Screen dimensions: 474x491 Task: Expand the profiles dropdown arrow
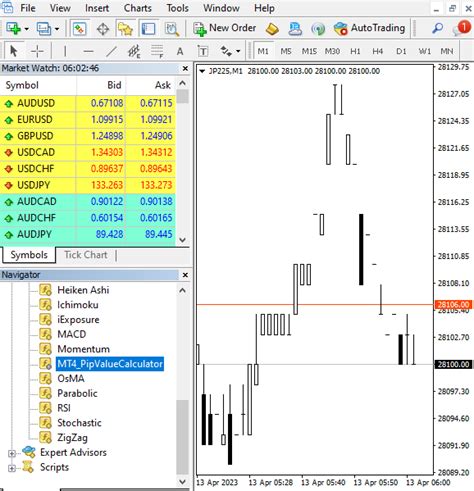pos(57,29)
